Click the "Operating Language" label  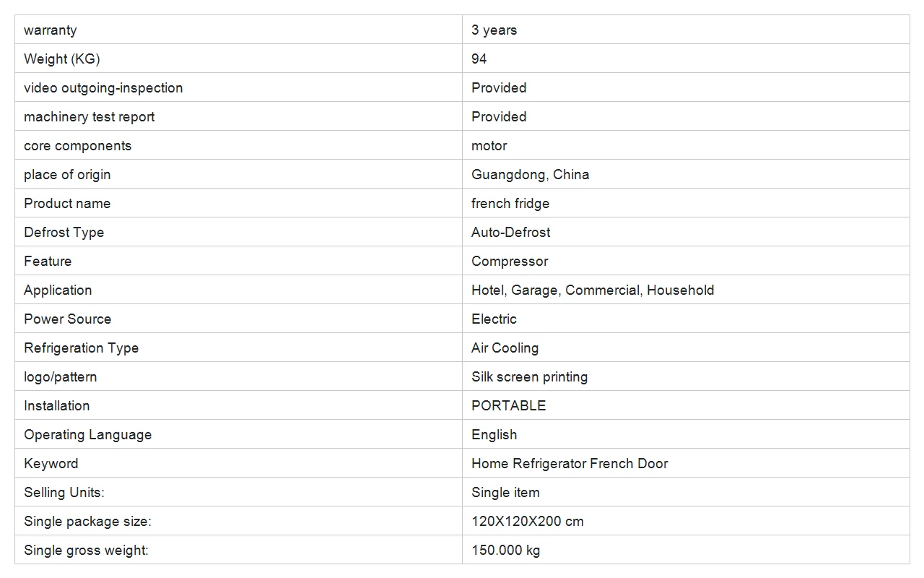[x=87, y=434]
